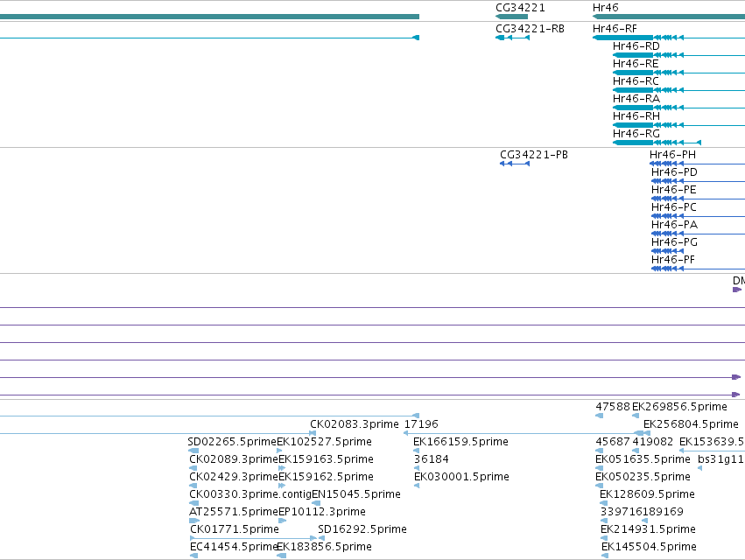This screenshot has width=745, height=560.
Task: Open the Hr46-RD transcript label
Action: click(x=636, y=46)
